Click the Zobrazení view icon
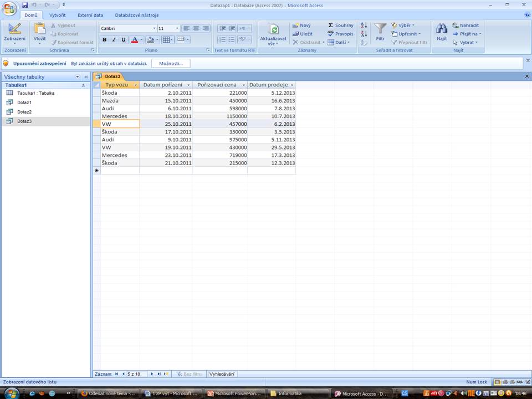This screenshot has height=399, width=532. pos(15,29)
